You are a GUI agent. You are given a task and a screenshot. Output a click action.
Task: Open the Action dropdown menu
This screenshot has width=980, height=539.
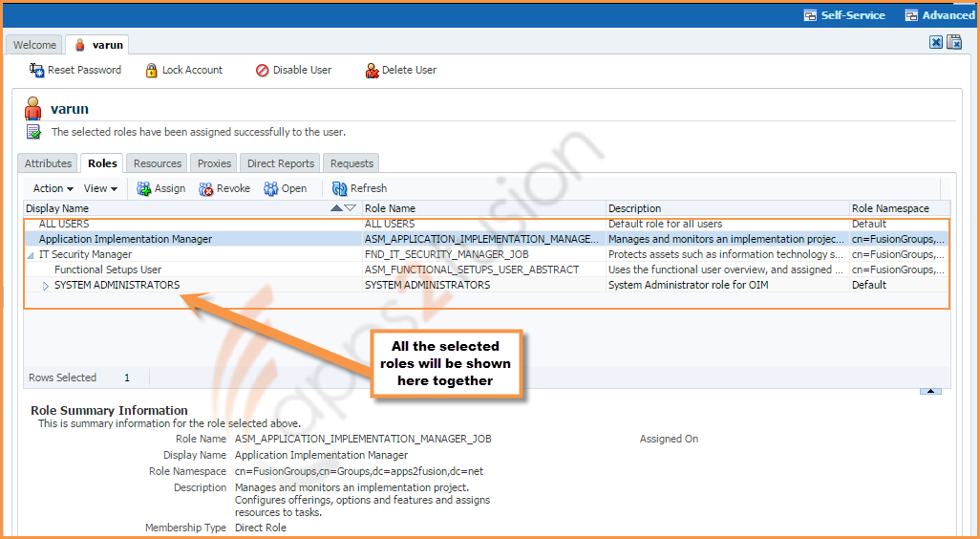pyautogui.click(x=53, y=189)
